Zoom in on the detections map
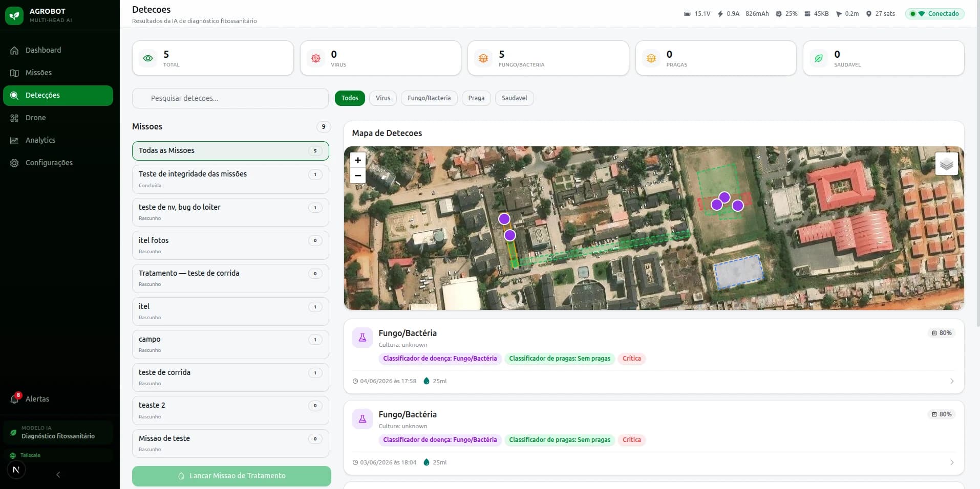The width and height of the screenshot is (980, 489). click(358, 160)
